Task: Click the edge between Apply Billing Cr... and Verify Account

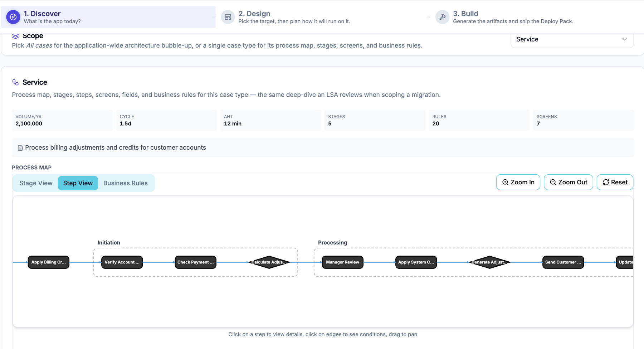Action: (x=85, y=262)
